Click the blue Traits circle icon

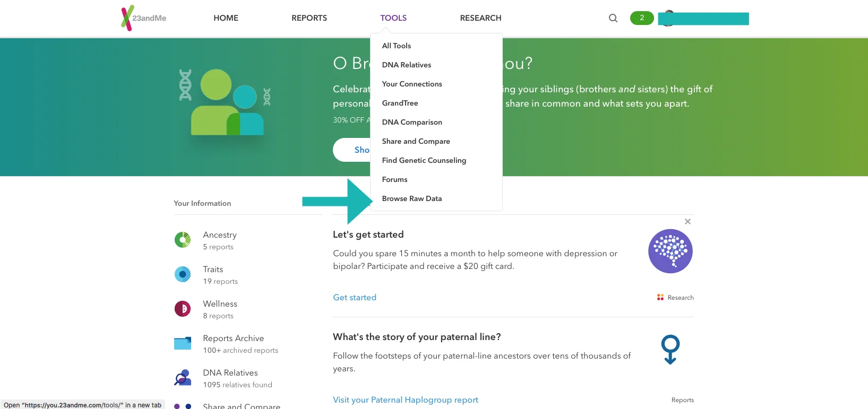[x=183, y=274]
